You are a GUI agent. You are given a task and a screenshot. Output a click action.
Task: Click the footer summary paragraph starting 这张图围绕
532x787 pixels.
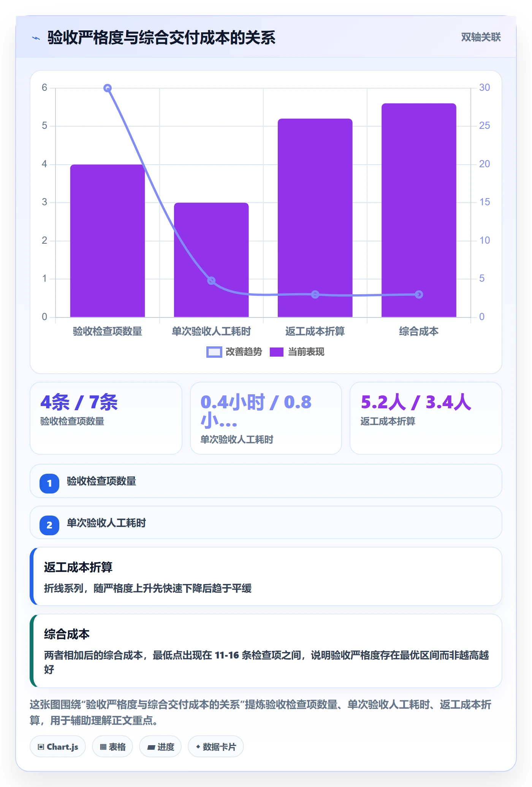point(261,712)
